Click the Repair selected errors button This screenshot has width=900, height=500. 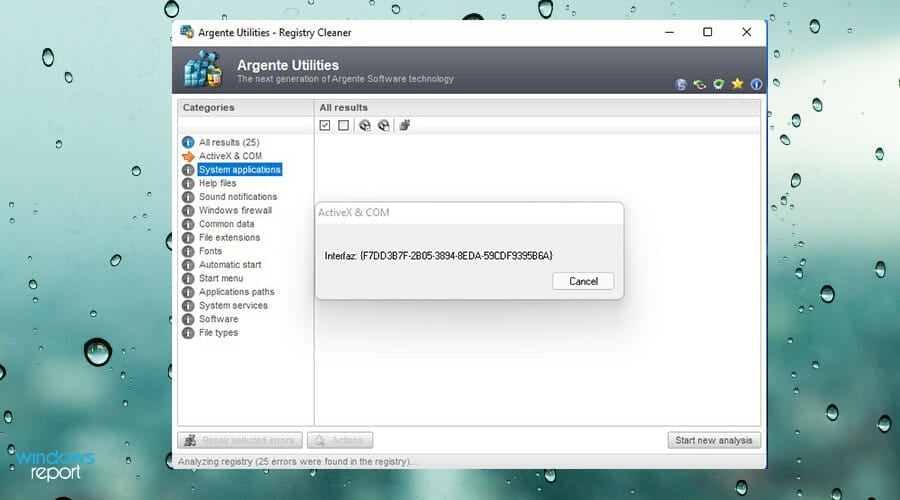tap(240, 440)
